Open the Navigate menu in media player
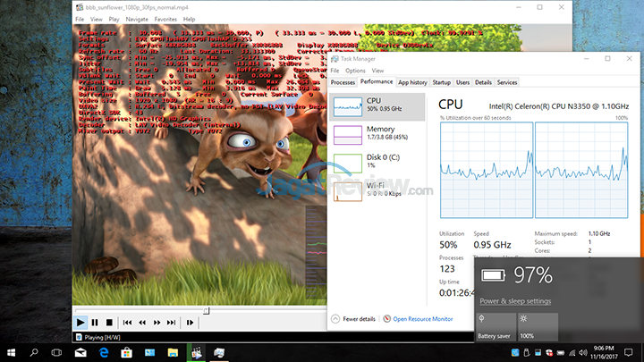This screenshot has width=644, height=362. pos(138,19)
